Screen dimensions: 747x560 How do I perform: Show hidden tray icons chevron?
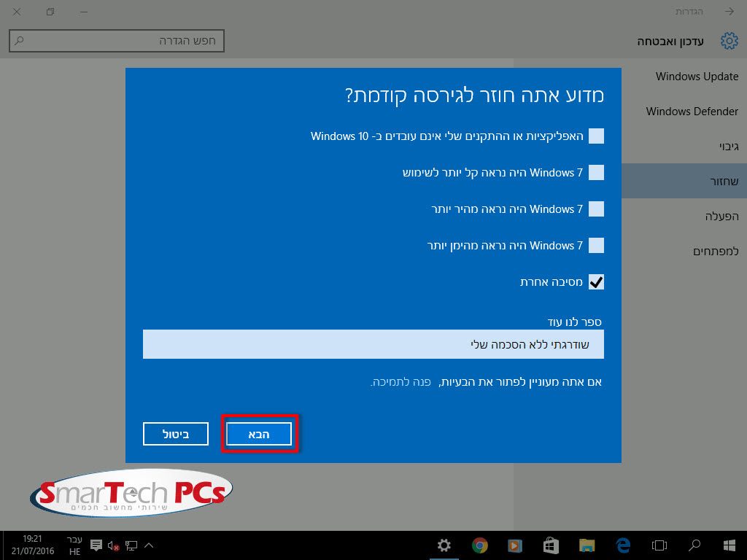[149, 545]
